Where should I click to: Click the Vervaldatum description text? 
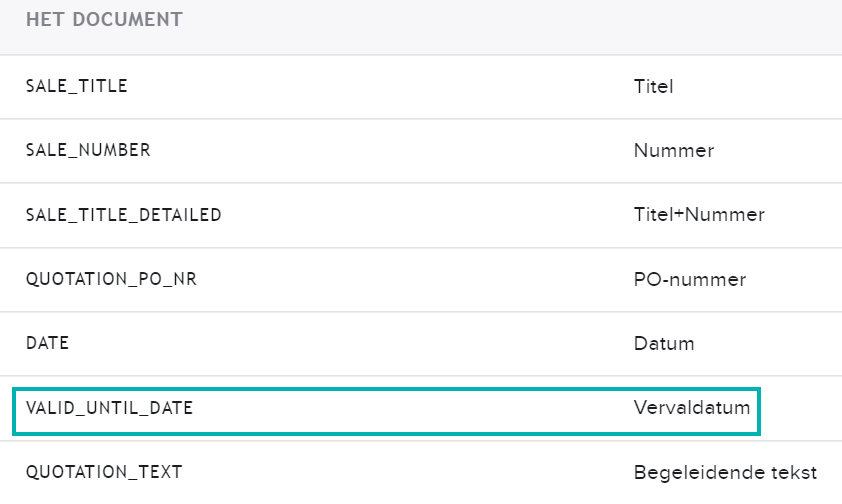pos(692,407)
